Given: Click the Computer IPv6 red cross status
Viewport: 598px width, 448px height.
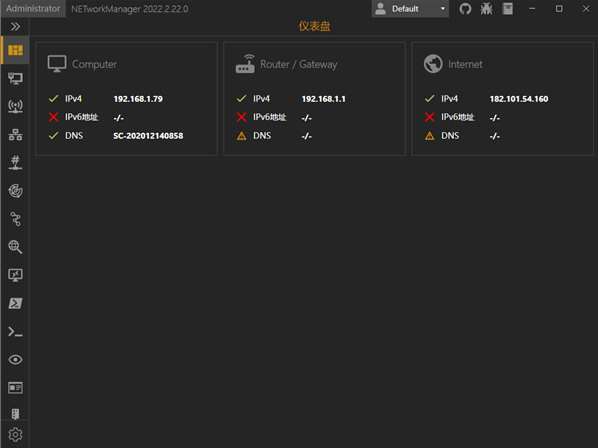Looking at the screenshot, I should (53, 117).
